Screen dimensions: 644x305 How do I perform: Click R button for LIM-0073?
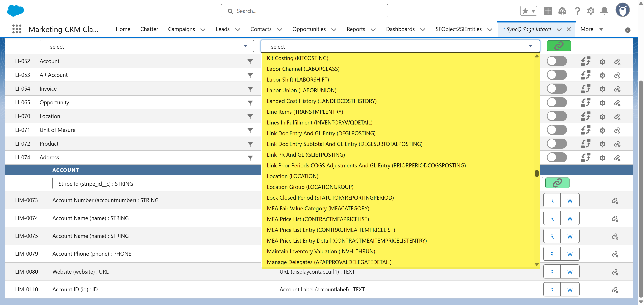coord(552,200)
